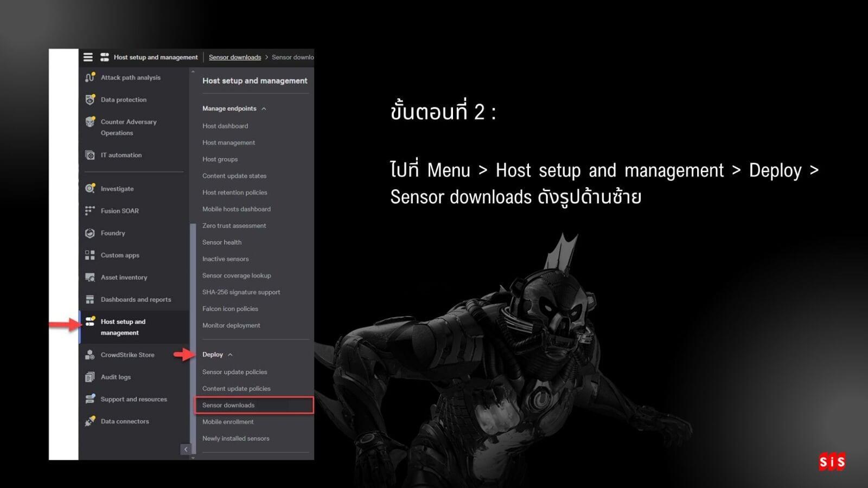
Task: Select CrowdStrike Store menu item
Action: 127,355
